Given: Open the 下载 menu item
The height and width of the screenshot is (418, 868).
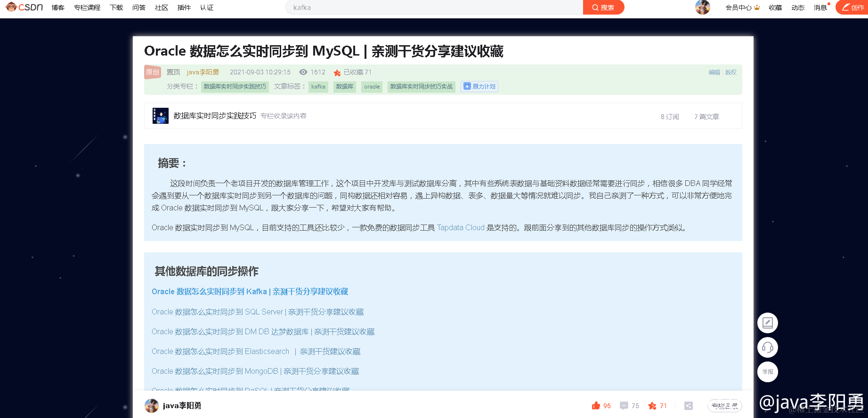Looking at the screenshot, I should tap(116, 8).
